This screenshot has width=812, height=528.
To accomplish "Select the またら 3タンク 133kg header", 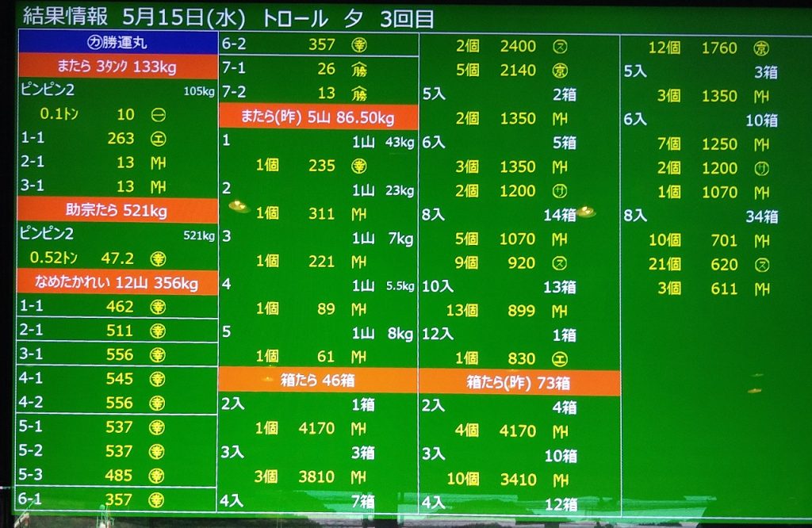I will [x=117, y=67].
